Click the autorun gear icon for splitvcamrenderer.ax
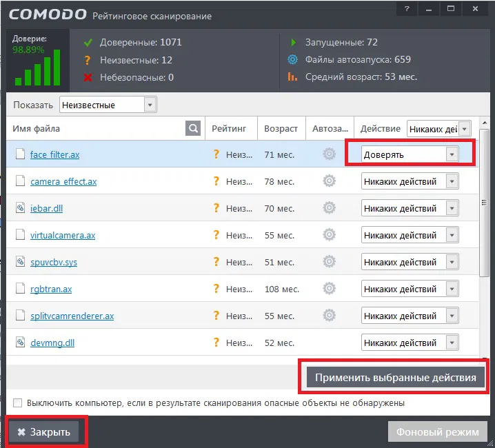Viewport: 495px width, 448px height. [330, 315]
